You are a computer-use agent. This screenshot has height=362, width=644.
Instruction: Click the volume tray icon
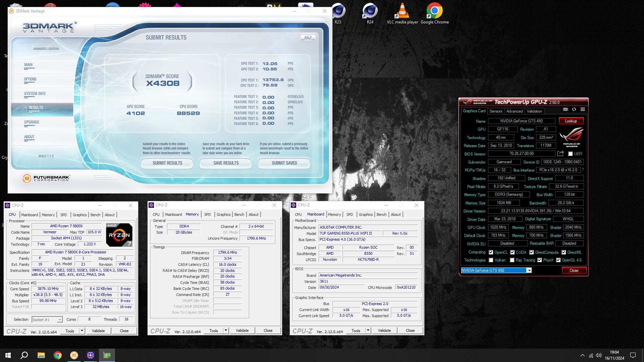599,355
